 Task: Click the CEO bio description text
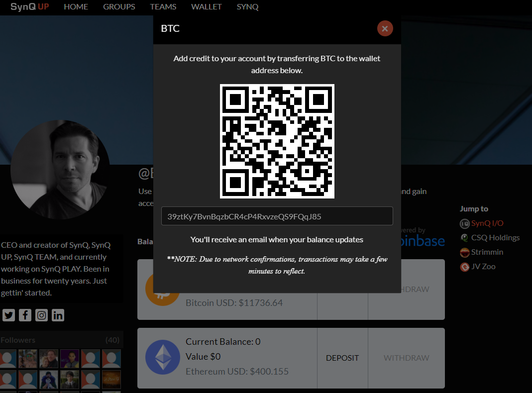tap(56, 269)
